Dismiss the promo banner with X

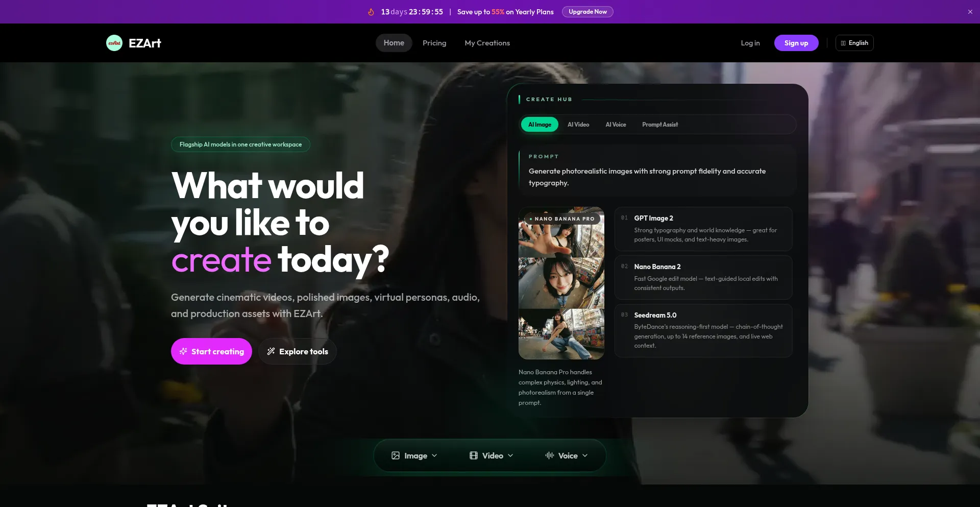point(970,12)
